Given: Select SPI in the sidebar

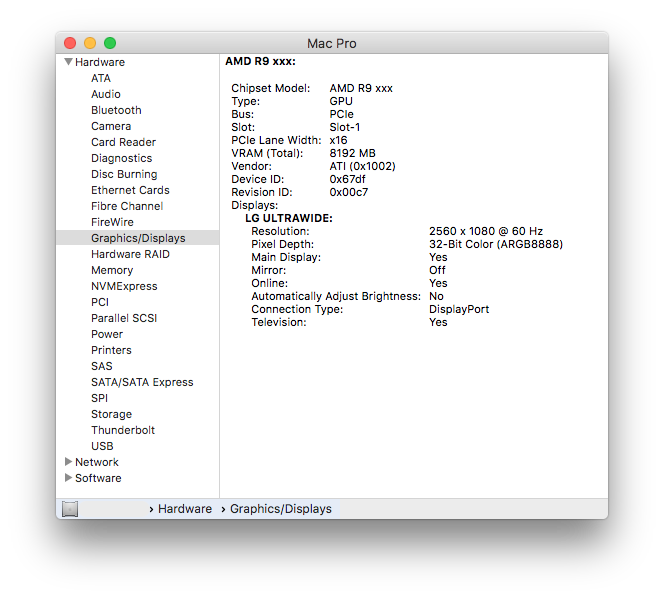Looking at the screenshot, I should click(x=100, y=398).
